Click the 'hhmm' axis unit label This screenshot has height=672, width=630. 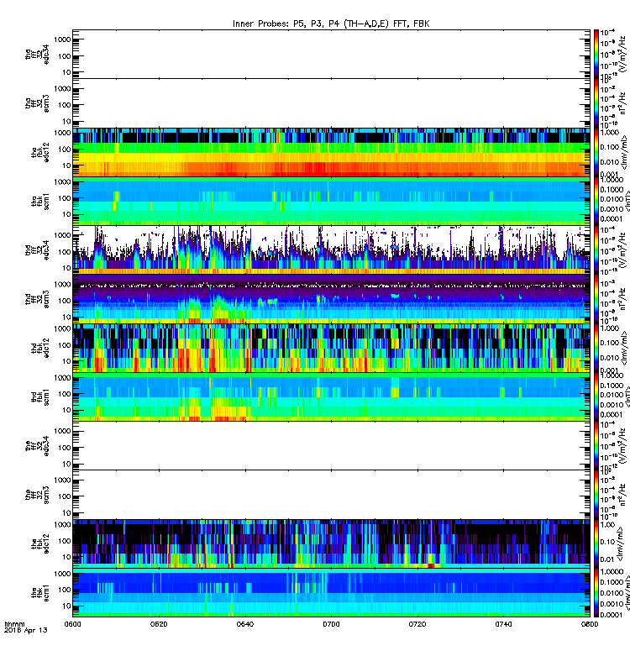click(x=14, y=624)
